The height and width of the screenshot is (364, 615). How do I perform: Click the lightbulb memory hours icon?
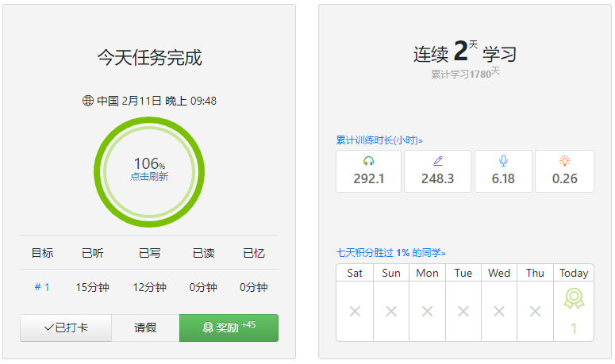point(564,161)
